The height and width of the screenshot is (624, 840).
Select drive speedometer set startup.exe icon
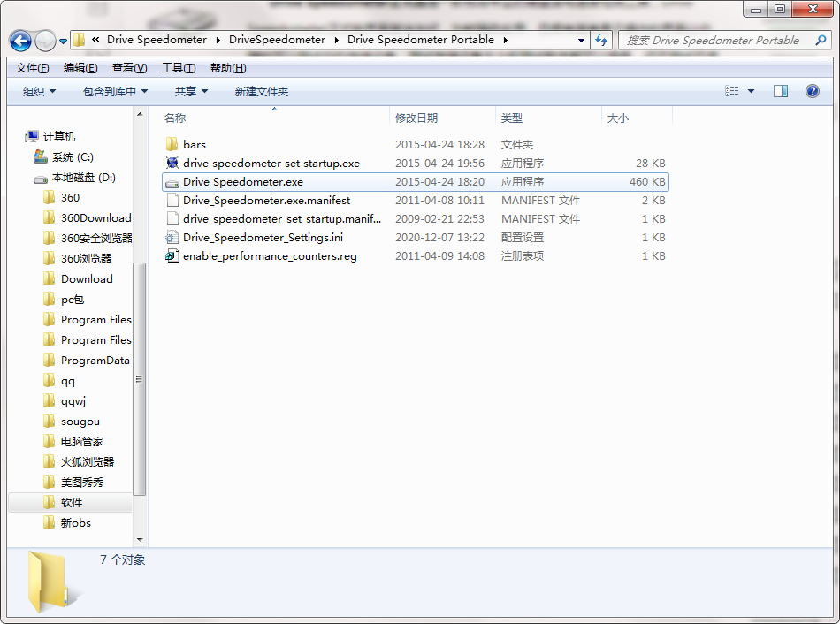(172, 163)
